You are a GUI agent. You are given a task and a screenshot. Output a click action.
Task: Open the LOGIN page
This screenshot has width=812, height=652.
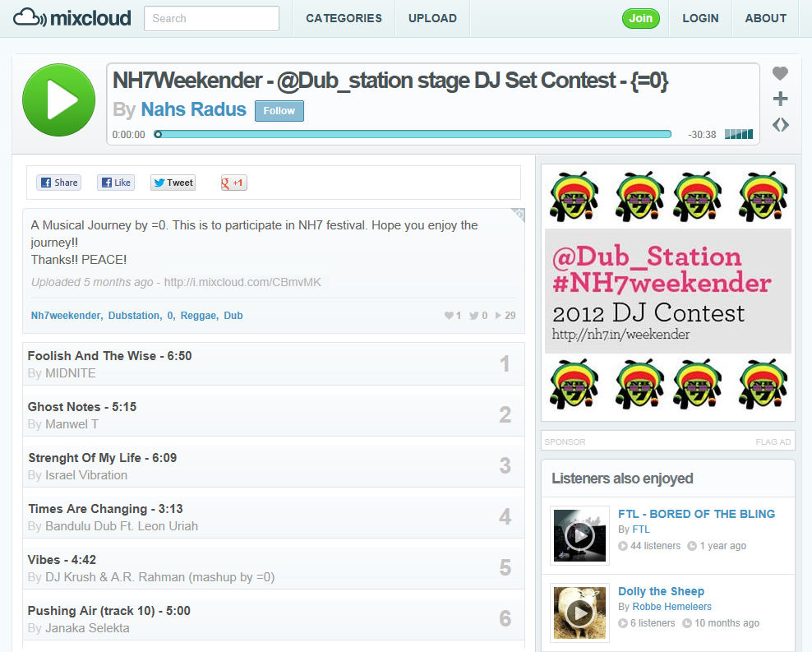tap(700, 18)
